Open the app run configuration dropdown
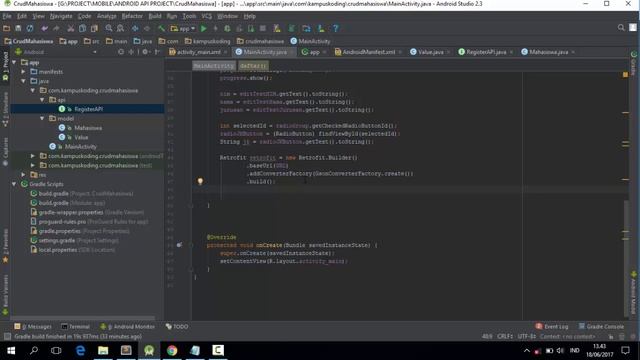This screenshot has width=640, height=360. tap(183, 29)
